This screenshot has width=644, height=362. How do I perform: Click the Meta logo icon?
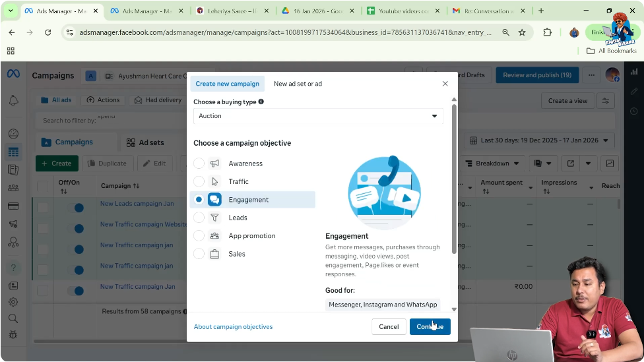pos(13,75)
